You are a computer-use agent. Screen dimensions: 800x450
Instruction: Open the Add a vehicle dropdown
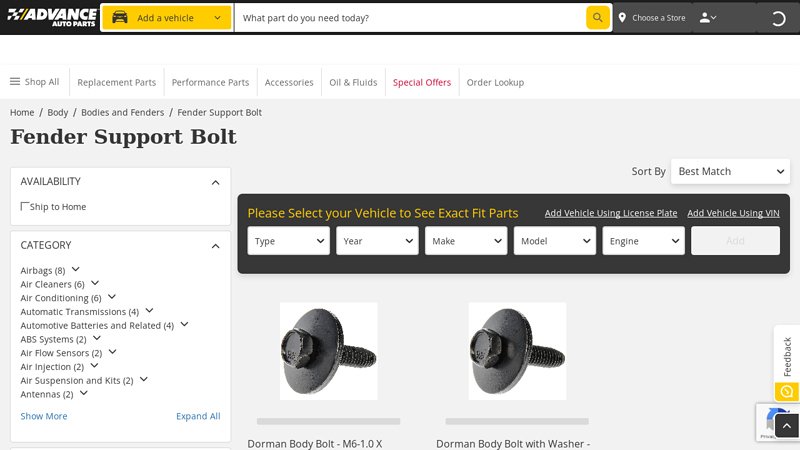click(x=166, y=18)
